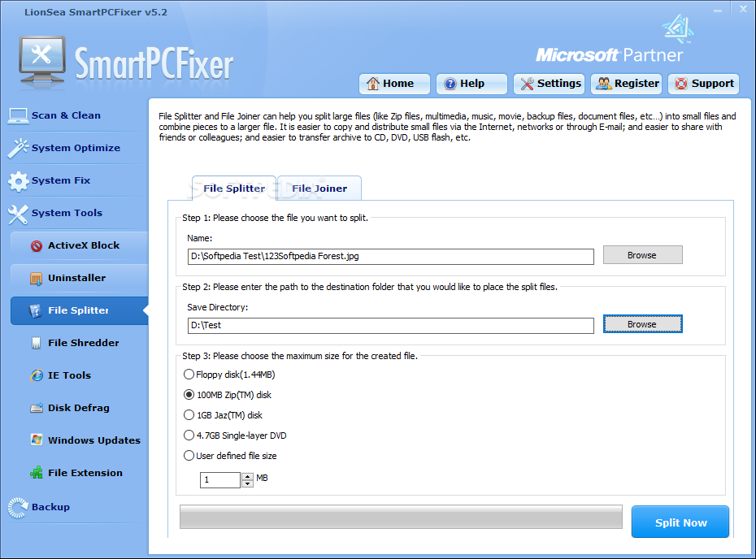Click the System Tools wrench icon
This screenshot has height=559, width=756.
click(18, 214)
